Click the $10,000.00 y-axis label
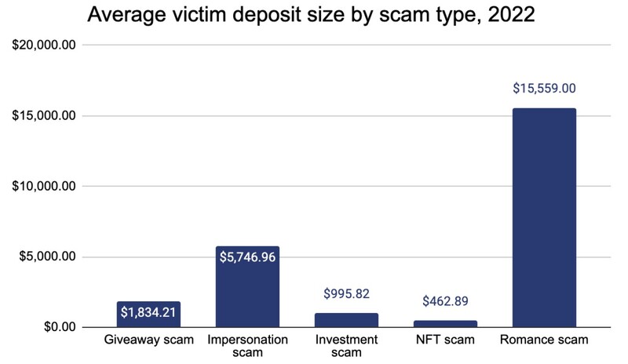 coord(44,186)
